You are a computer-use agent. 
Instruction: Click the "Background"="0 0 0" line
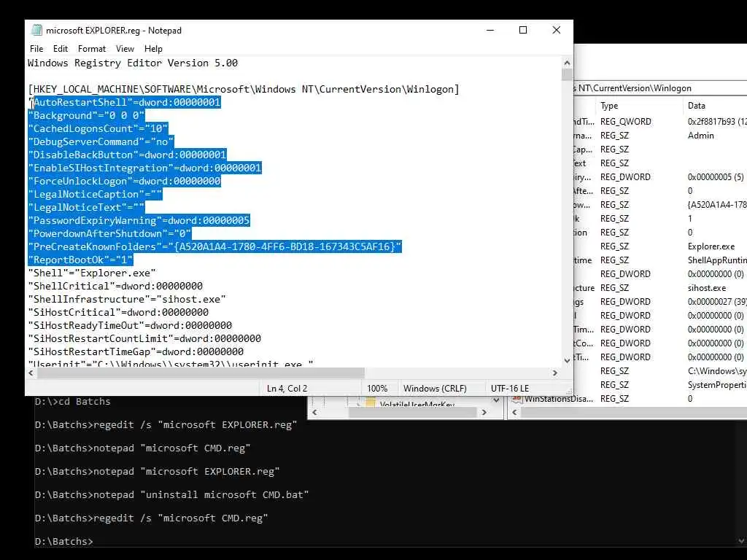[x=86, y=115]
